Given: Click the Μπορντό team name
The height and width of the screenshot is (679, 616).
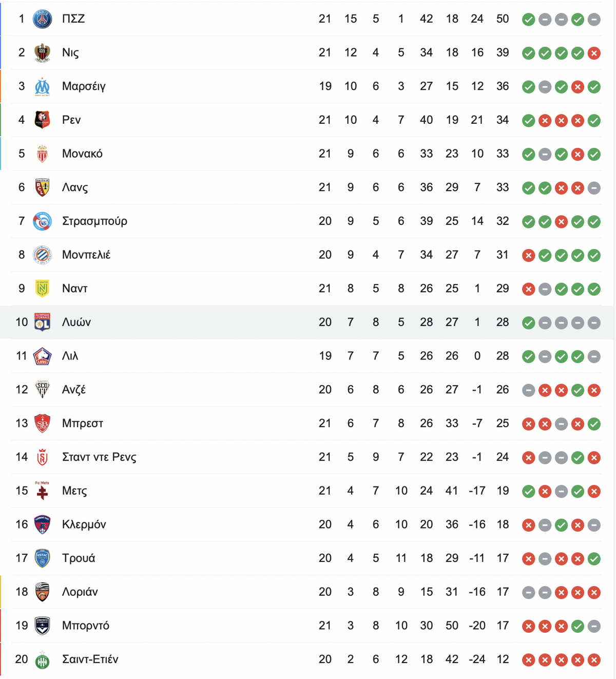Looking at the screenshot, I should [85, 626].
